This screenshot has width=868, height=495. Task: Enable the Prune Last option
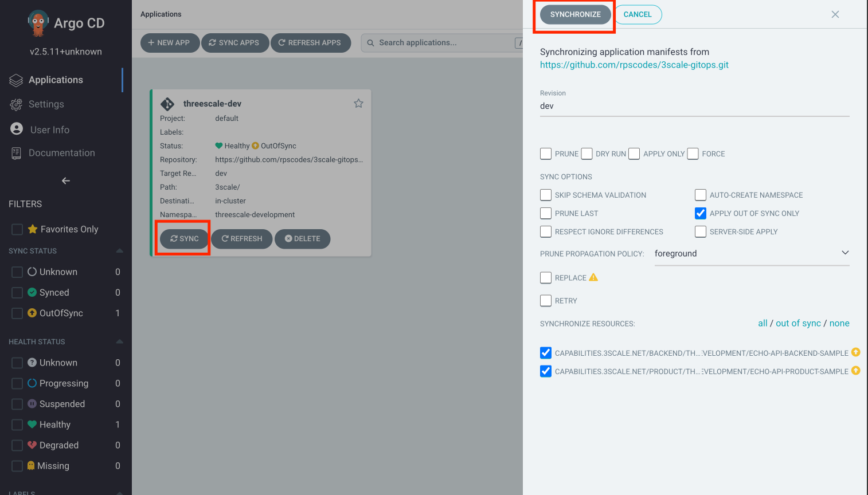pos(546,213)
